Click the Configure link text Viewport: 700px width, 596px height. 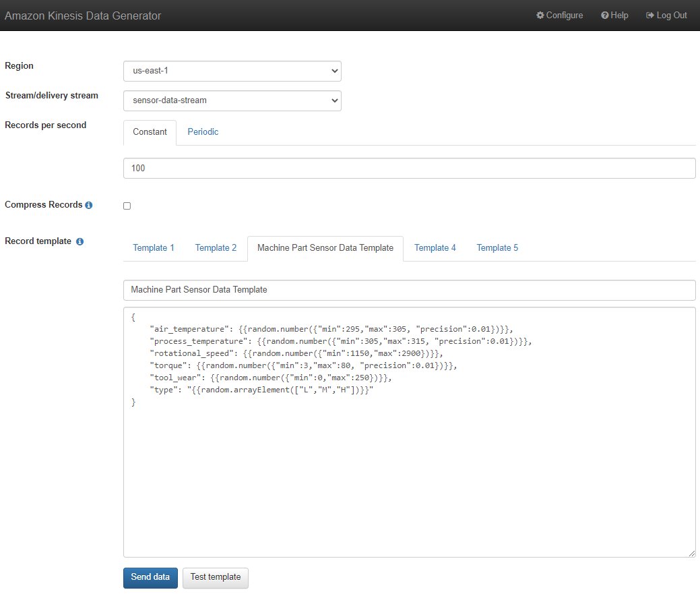tap(565, 16)
